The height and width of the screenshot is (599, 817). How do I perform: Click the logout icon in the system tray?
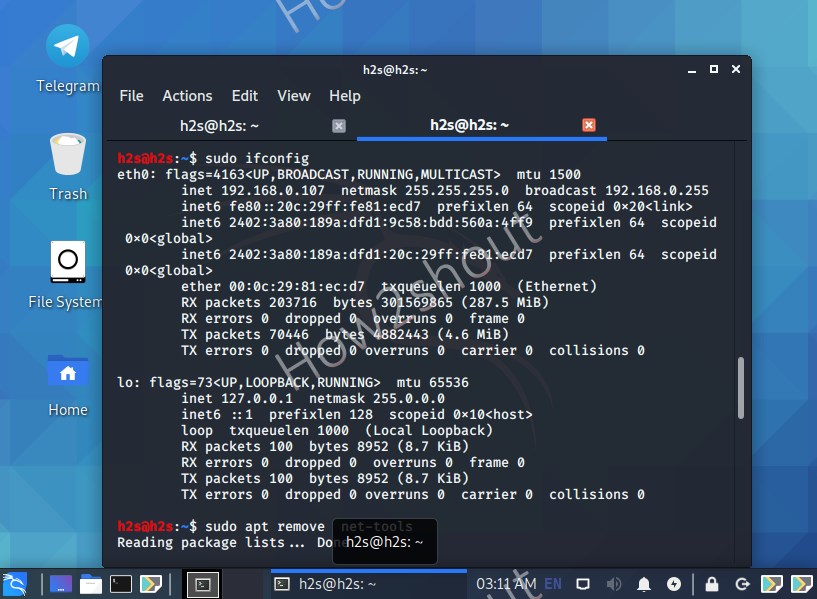pyautogui.click(x=742, y=583)
